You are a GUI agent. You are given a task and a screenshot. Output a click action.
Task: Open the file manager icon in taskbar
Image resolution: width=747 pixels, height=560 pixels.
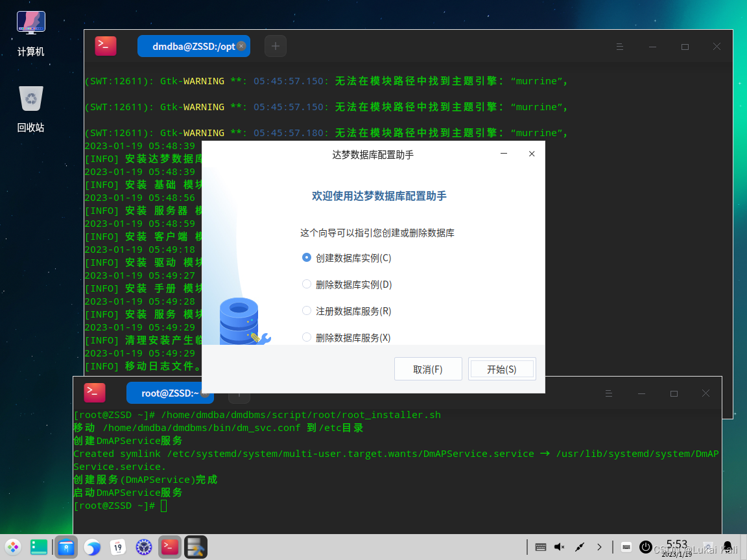[x=66, y=546]
